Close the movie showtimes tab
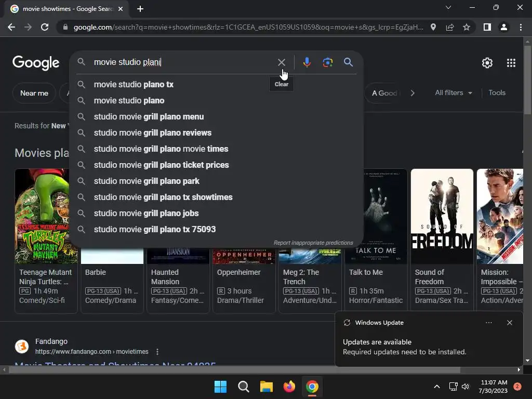 [x=121, y=9]
